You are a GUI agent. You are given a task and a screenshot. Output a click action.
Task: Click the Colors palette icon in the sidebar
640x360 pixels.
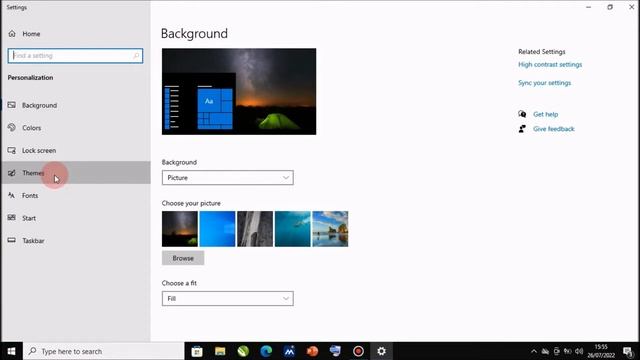tap(12, 127)
